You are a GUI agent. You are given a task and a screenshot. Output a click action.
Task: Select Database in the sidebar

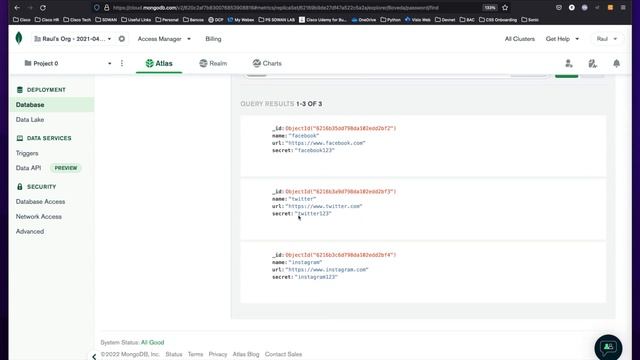coord(51,105)
